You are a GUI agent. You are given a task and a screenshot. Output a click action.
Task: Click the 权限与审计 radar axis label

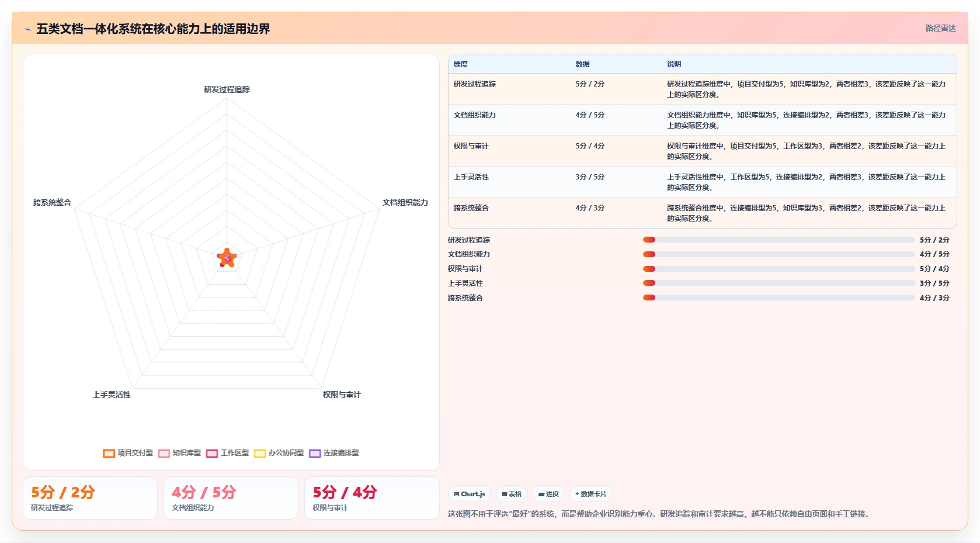pyautogui.click(x=342, y=395)
